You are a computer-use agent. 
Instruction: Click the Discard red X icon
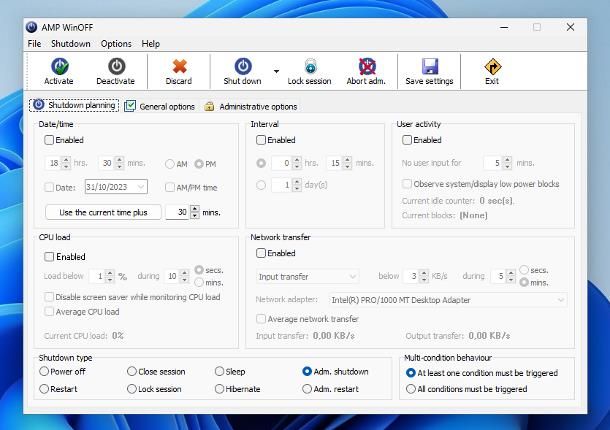click(x=179, y=67)
